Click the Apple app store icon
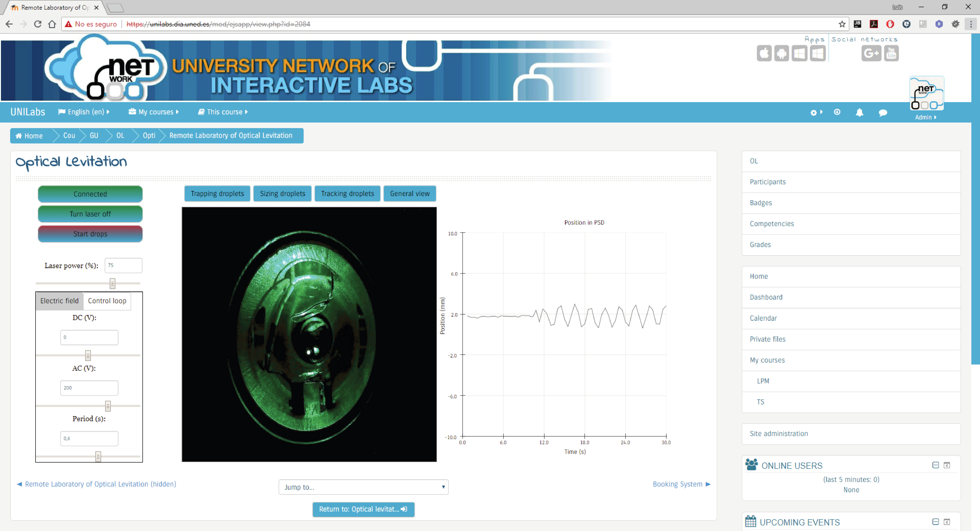 [x=764, y=53]
